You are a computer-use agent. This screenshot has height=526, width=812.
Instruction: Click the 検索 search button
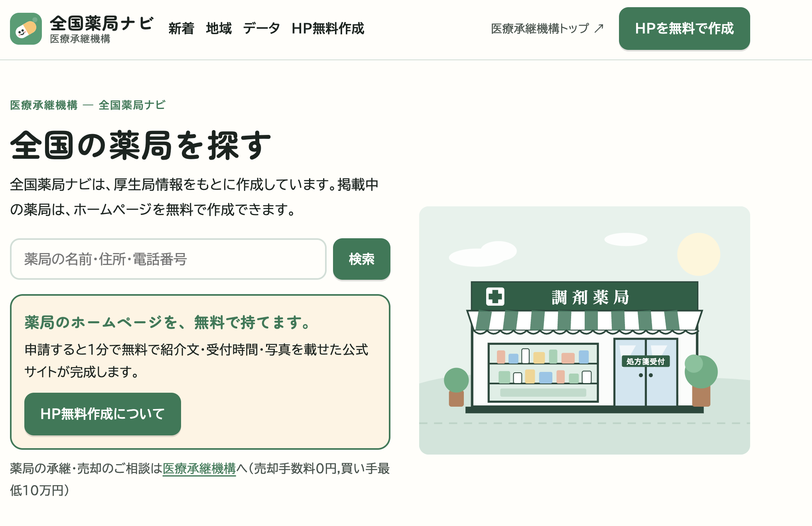pos(362,259)
